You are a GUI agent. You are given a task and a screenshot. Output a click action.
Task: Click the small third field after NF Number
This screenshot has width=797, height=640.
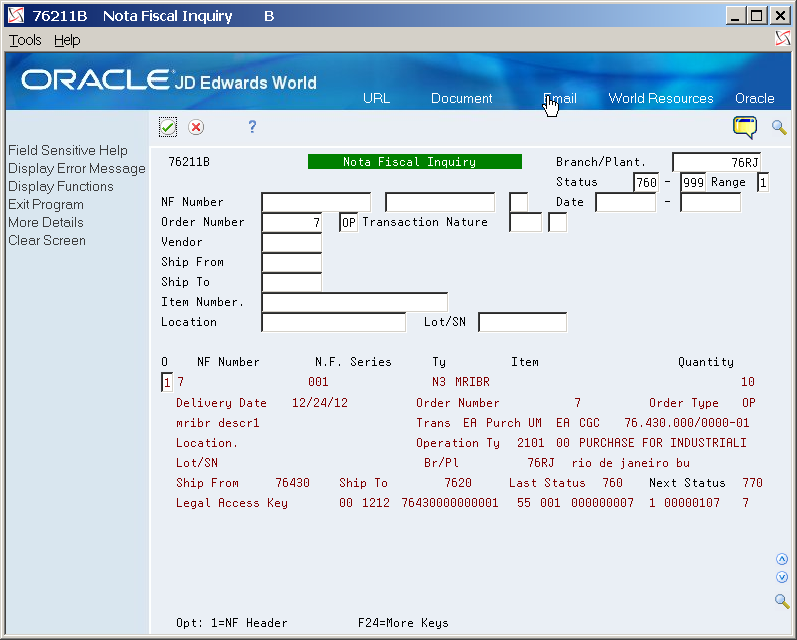pyautogui.click(x=518, y=202)
